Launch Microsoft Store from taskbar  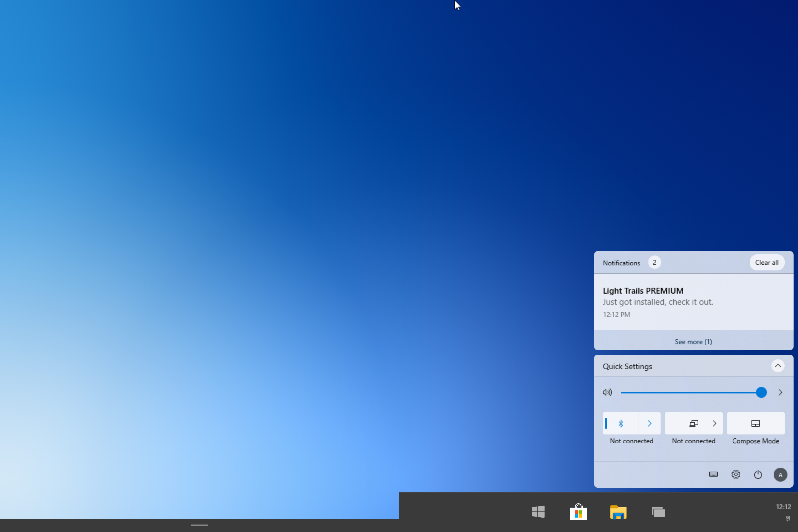click(578, 512)
